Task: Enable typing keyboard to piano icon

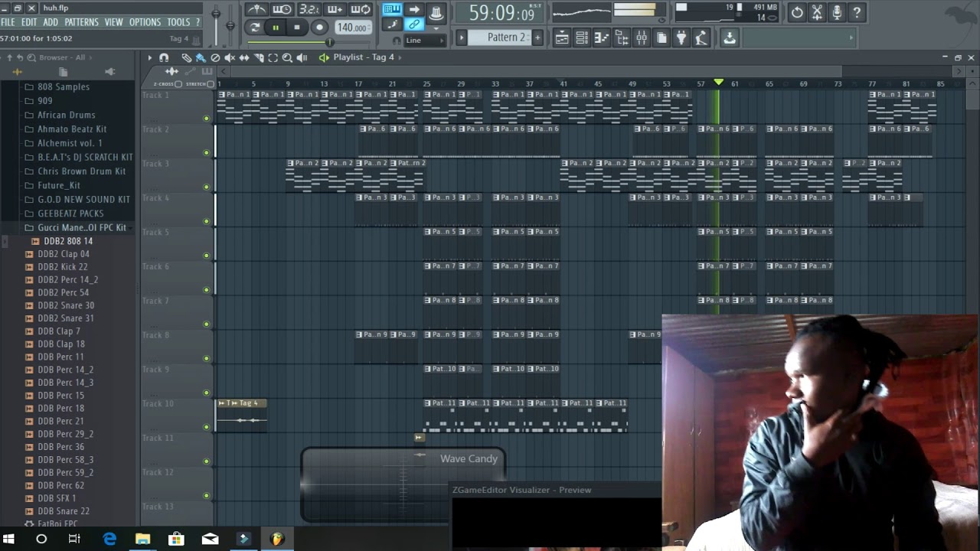Action: tap(392, 9)
